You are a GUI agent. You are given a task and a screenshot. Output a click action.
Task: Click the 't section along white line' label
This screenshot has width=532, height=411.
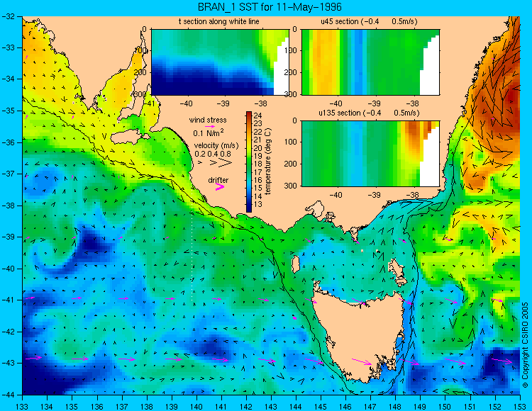click(219, 22)
